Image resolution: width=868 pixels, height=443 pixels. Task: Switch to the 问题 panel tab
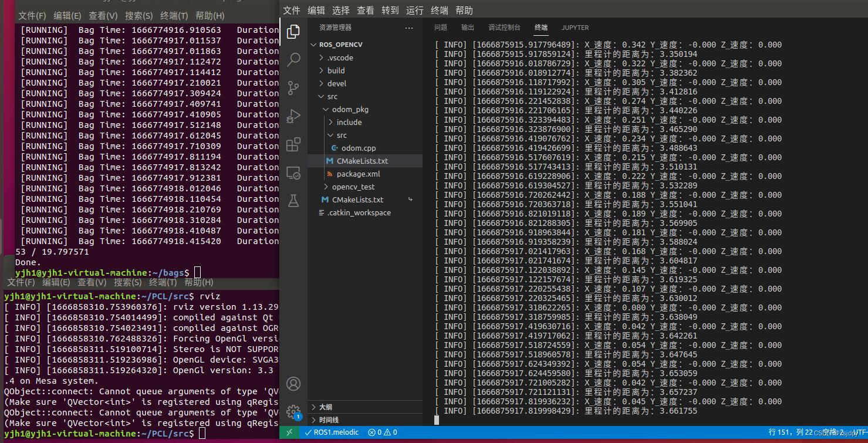pyautogui.click(x=440, y=28)
